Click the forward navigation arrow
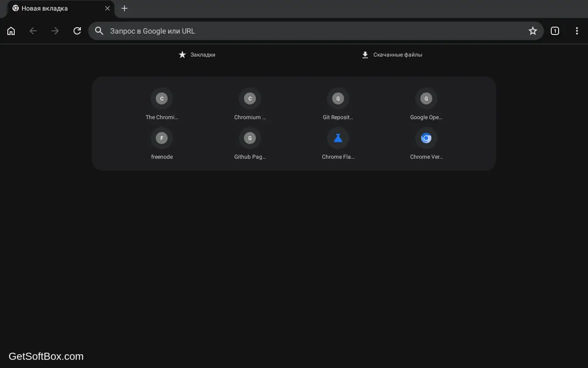Screen dimensions: 588x368 click(55, 31)
